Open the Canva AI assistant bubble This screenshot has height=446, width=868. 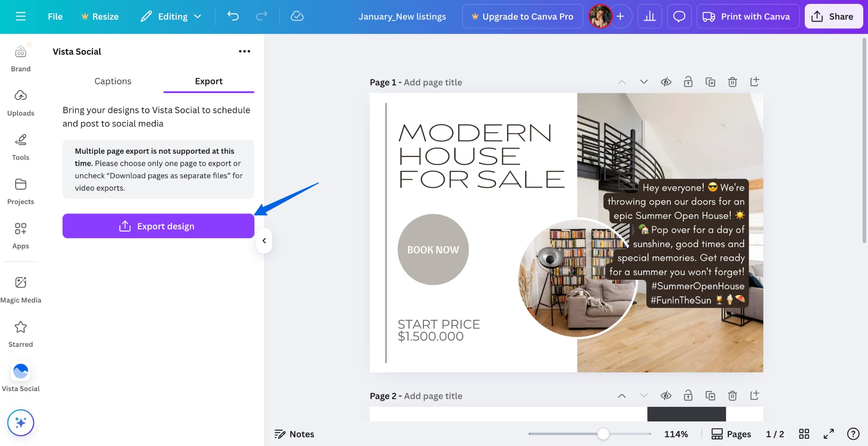tap(21, 422)
